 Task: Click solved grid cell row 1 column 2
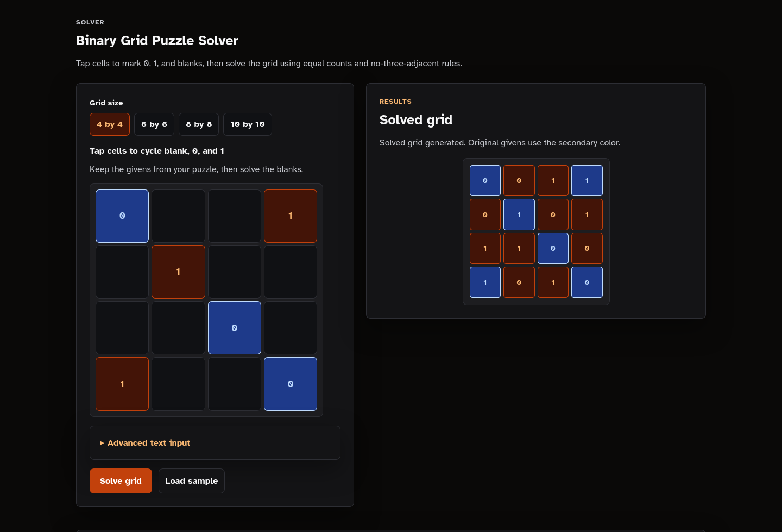[519, 180]
